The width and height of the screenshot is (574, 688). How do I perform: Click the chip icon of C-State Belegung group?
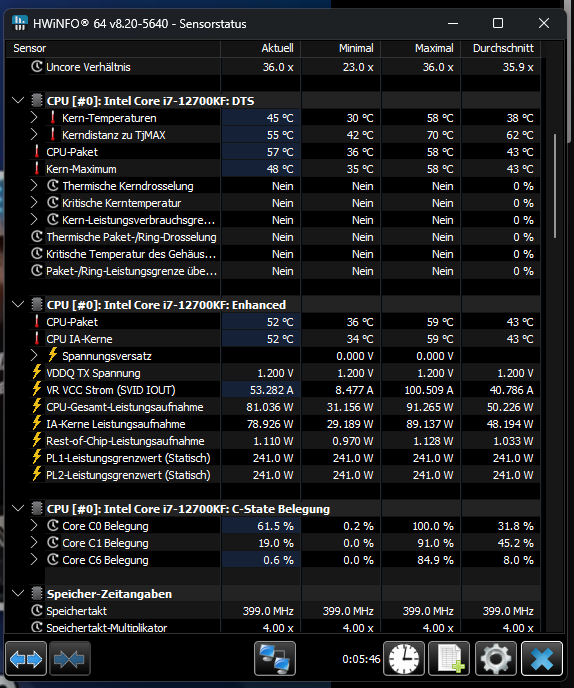(37, 509)
